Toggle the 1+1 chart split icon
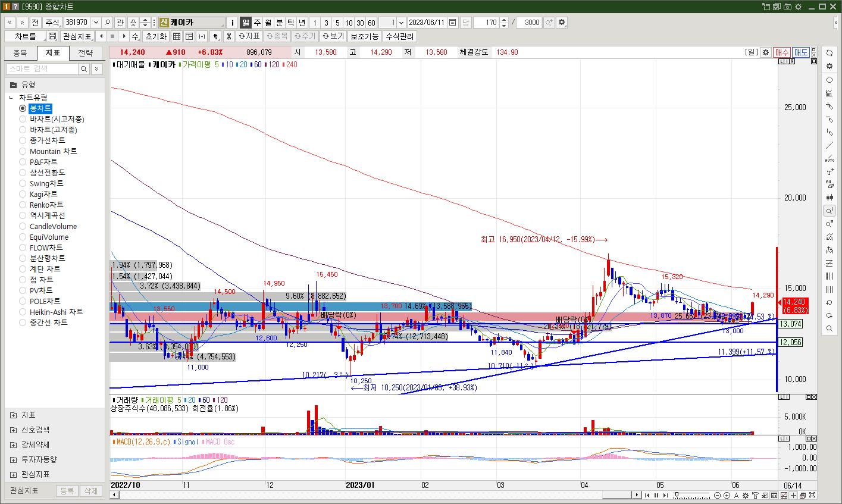 [x=202, y=36]
